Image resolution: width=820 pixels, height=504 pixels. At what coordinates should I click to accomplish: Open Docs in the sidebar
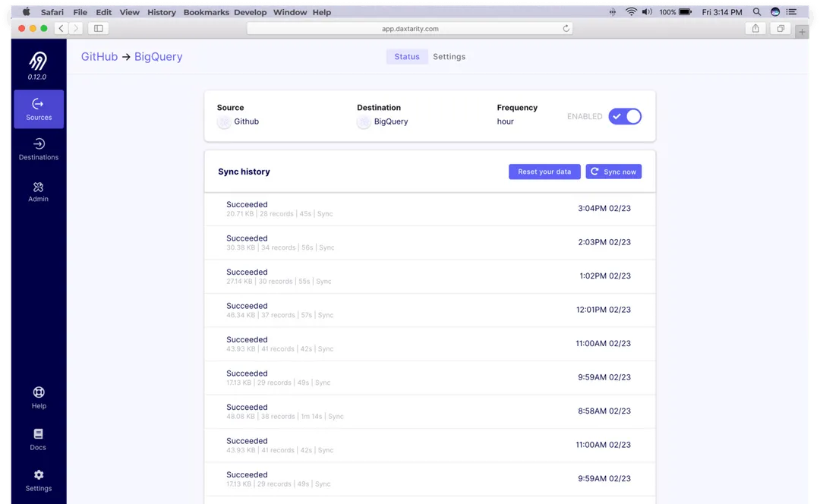coord(38,439)
